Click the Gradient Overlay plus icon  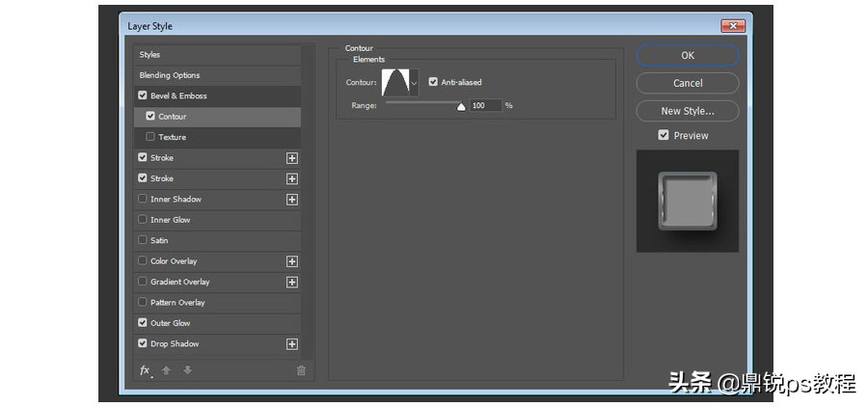[291, 283]
